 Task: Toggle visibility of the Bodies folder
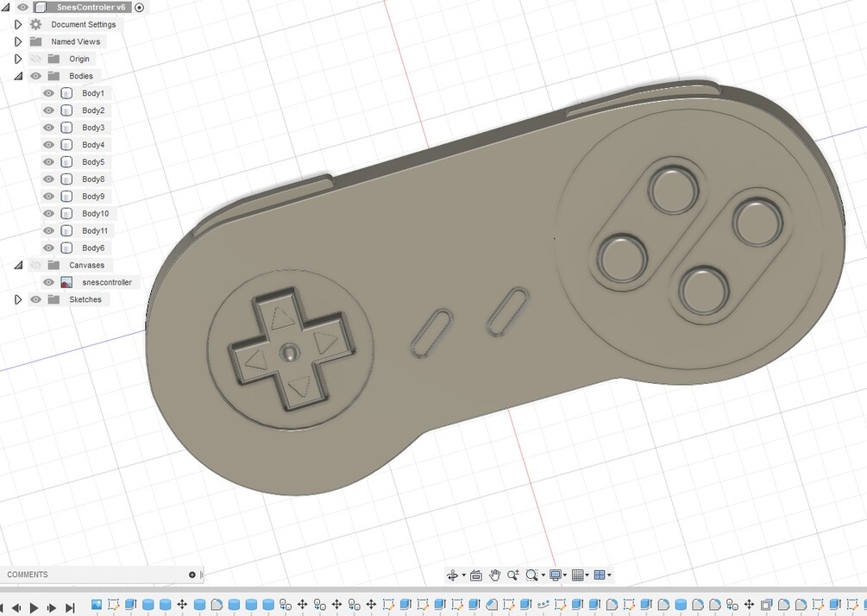click(x=36, y=76)
